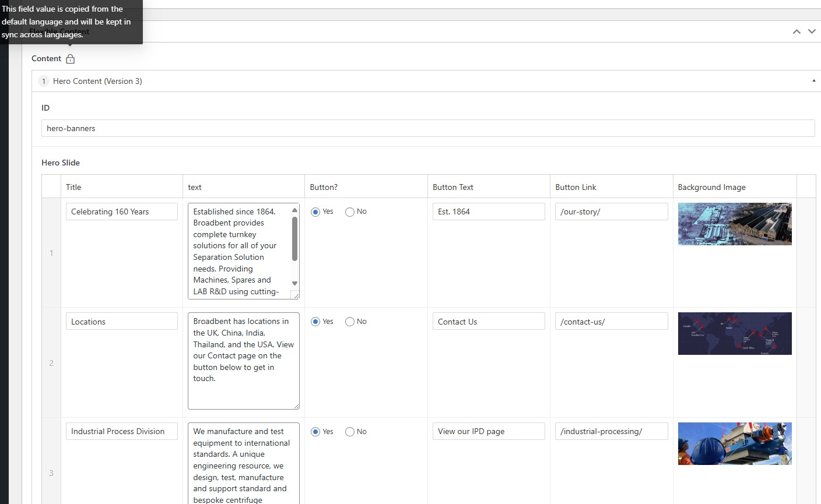Collapse the Hero Content (Version 3) layout
This screenshot has width=821, height=504.
pos(814,81)
